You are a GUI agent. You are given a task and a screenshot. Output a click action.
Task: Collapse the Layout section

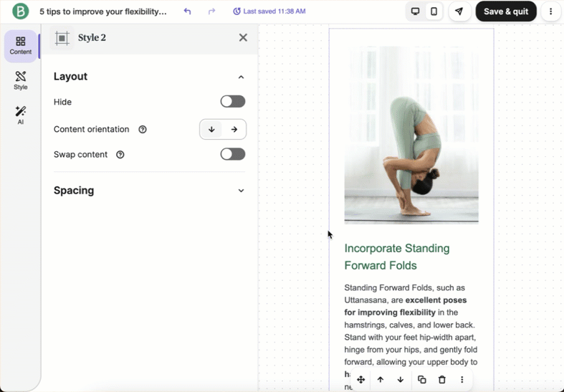tap(241, 77)
